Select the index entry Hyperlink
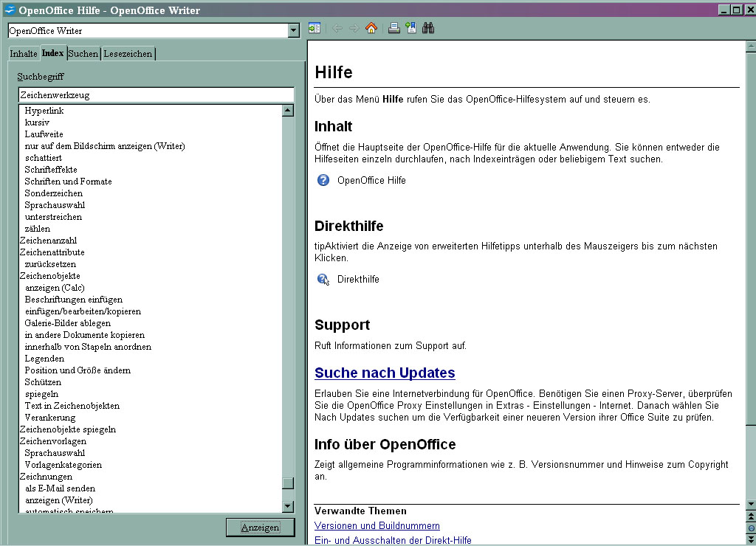The width and height of the screenshot is (756, 546). 44,111
